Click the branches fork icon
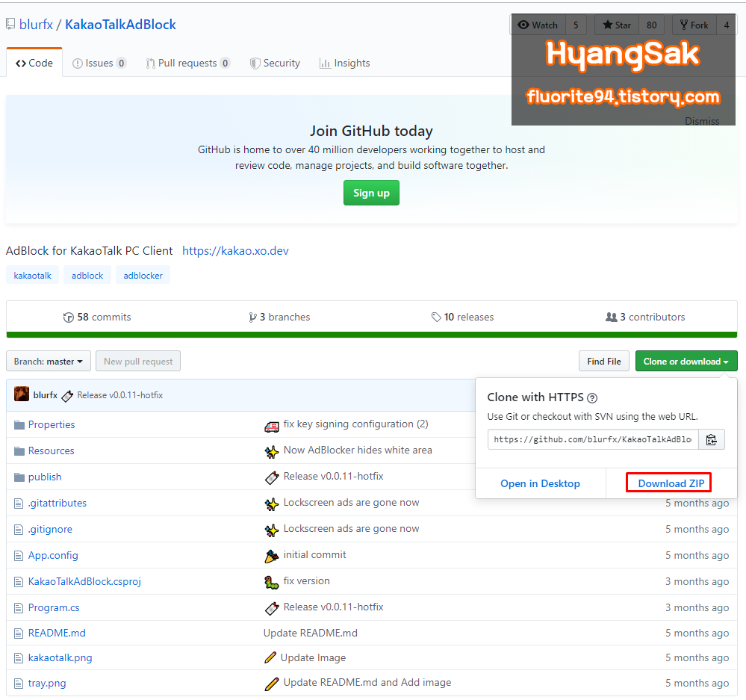Image resolution: width=746 pixels, height=700 pixels. [x=252, y=318]
